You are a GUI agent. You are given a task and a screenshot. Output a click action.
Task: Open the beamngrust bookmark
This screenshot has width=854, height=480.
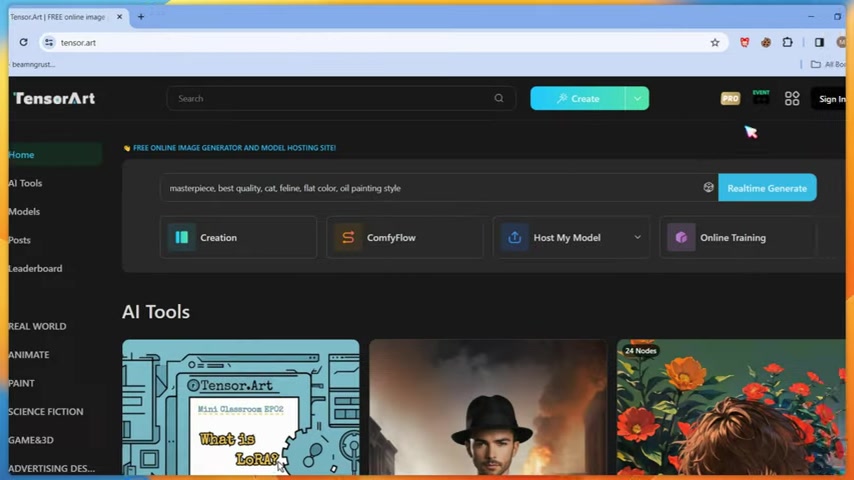(x=33, y=64)
